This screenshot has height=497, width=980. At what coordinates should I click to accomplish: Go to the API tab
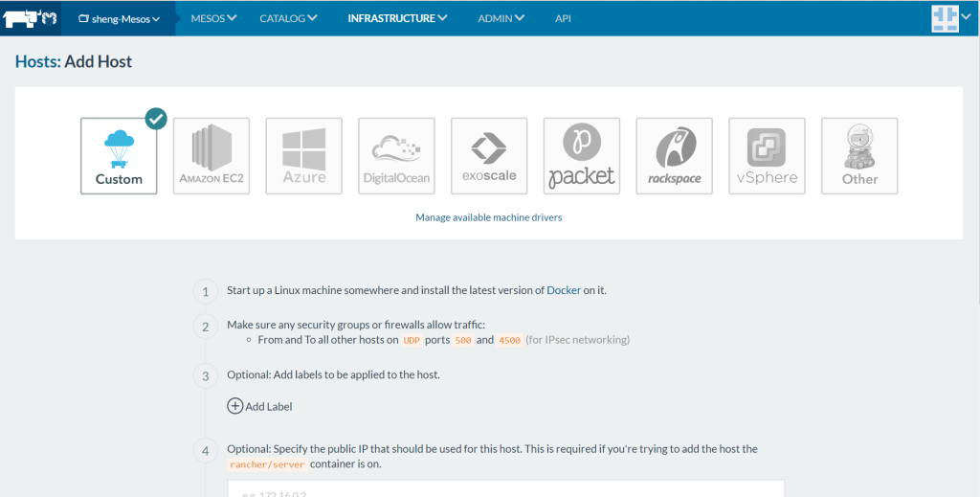point(563,18)
